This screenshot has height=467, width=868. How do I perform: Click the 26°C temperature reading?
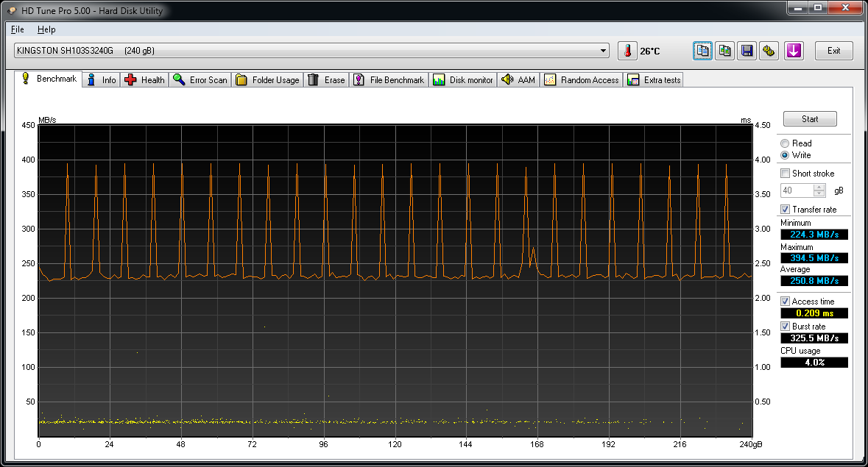tap(650, 51)
